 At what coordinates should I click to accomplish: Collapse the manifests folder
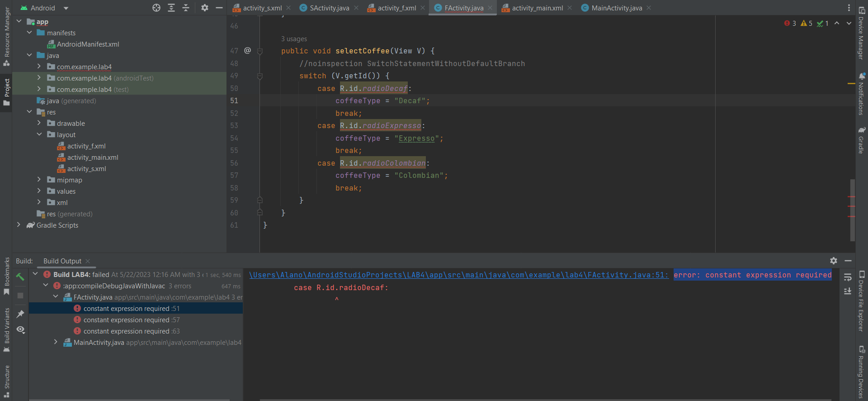point(29,33)
